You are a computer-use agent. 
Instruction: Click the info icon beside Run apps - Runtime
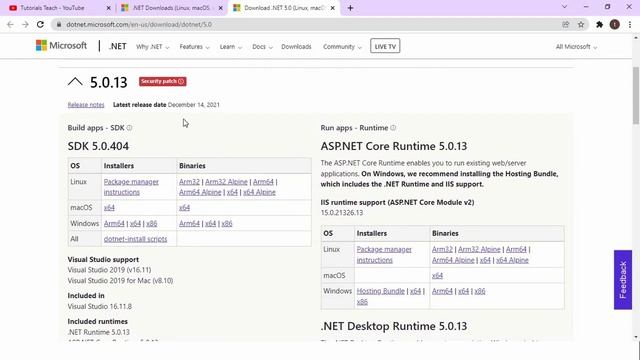click(x=393, y=128)
